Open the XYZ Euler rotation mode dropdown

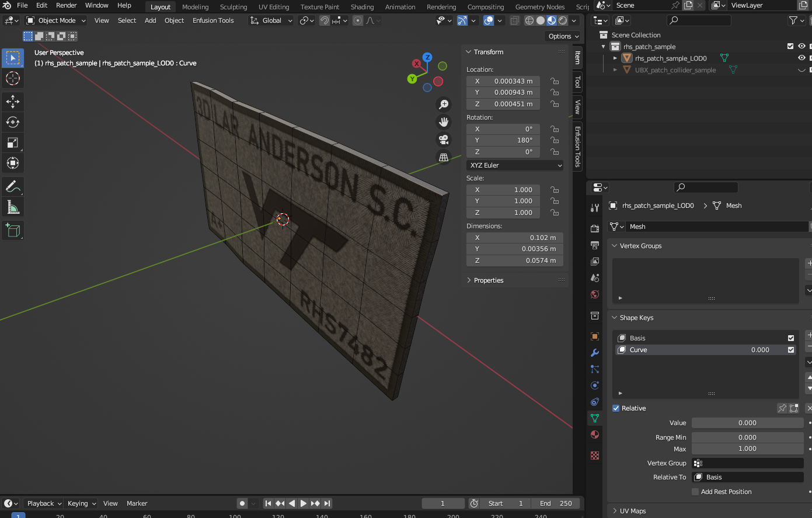pos(515,165)
